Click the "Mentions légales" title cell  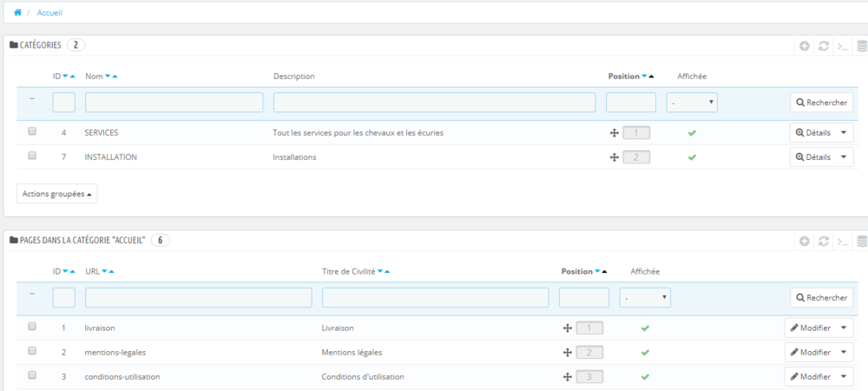click(x=352, y=352)
